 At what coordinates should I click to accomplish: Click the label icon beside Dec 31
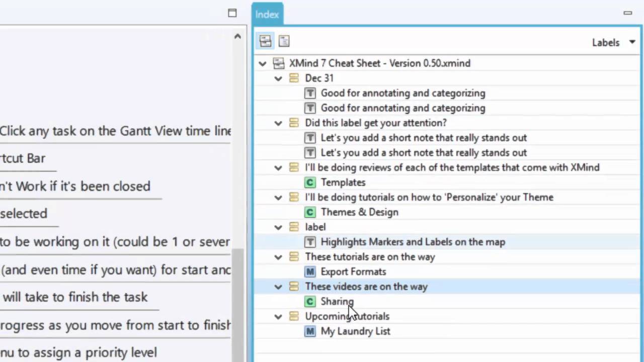pos(294,78)
